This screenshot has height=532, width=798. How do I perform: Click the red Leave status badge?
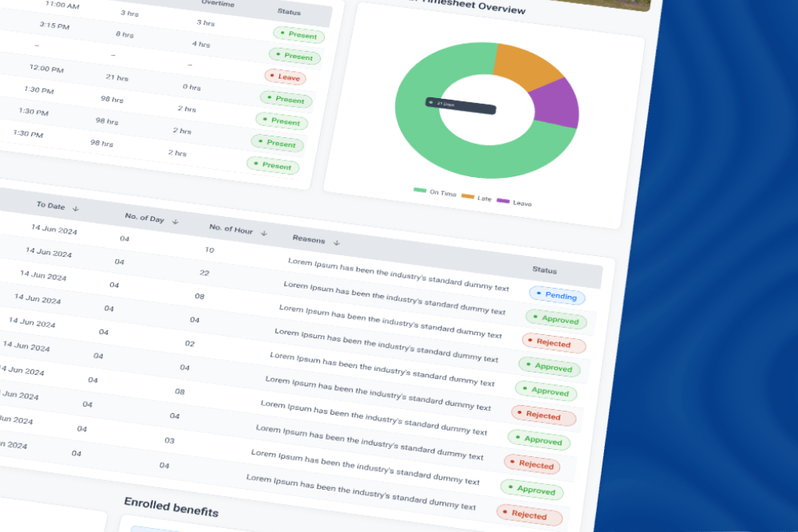pyautogui.click(x=286, y=77)
